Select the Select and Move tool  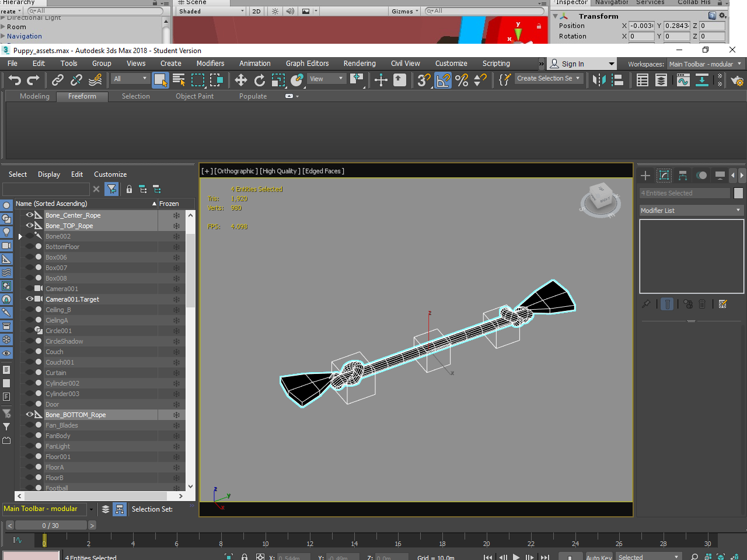point(241,80)
